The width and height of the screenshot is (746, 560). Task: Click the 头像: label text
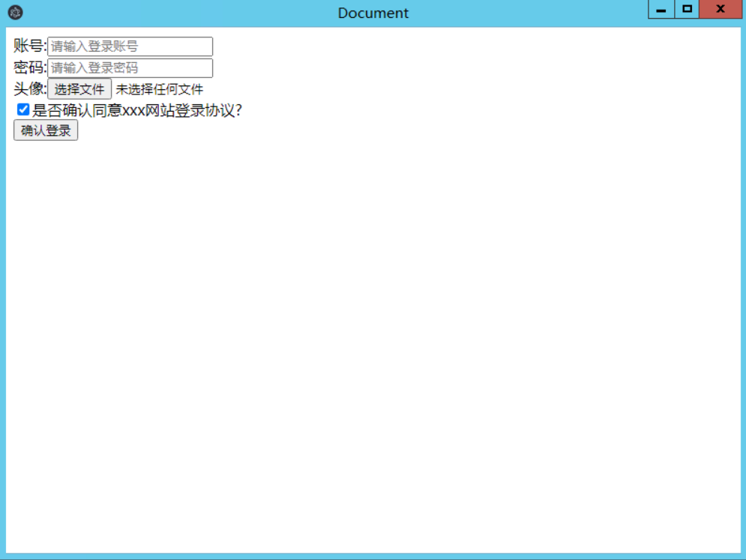pos(30,89)
